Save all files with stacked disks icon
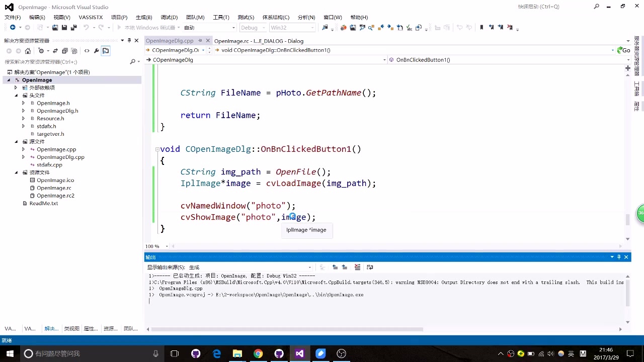Screen dimensions: 644x362 click(x=74, y=28)
